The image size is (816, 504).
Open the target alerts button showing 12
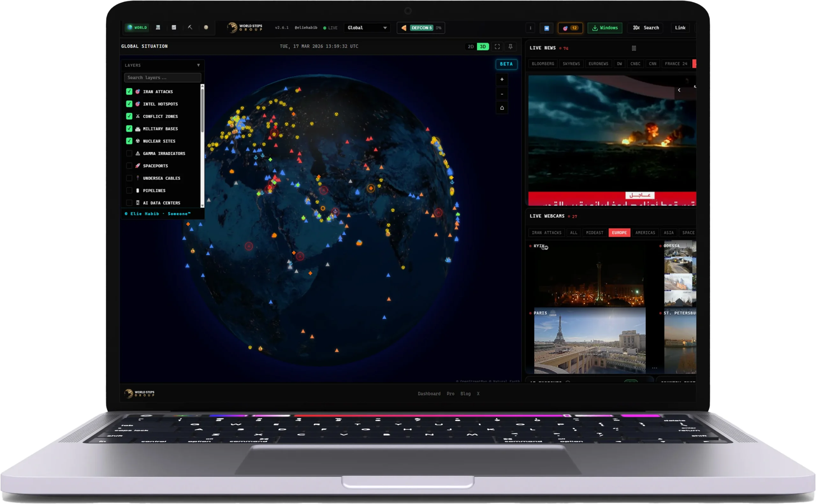coord(570,28)
